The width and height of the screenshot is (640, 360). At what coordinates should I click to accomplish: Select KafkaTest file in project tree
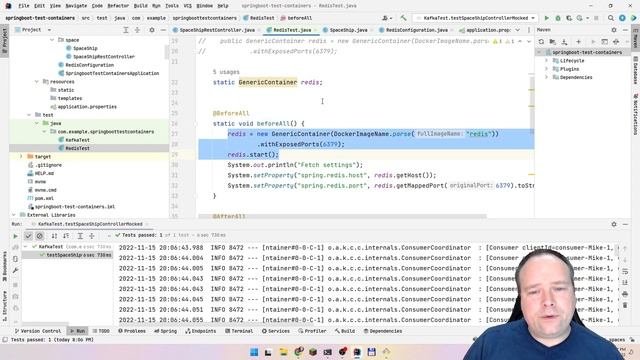point(77,140)
